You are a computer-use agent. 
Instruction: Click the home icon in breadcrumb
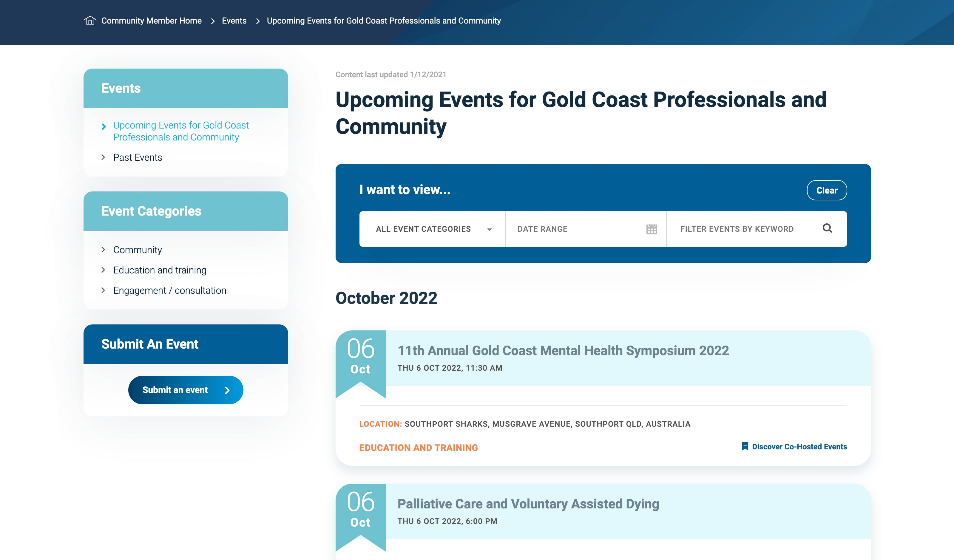(x=90, y=21)
